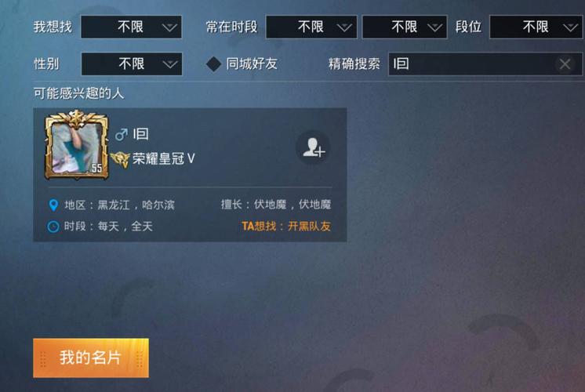Click the level 55 badge on avatar
This screenshot has height=392, width=585.
(x=96, y=169)
